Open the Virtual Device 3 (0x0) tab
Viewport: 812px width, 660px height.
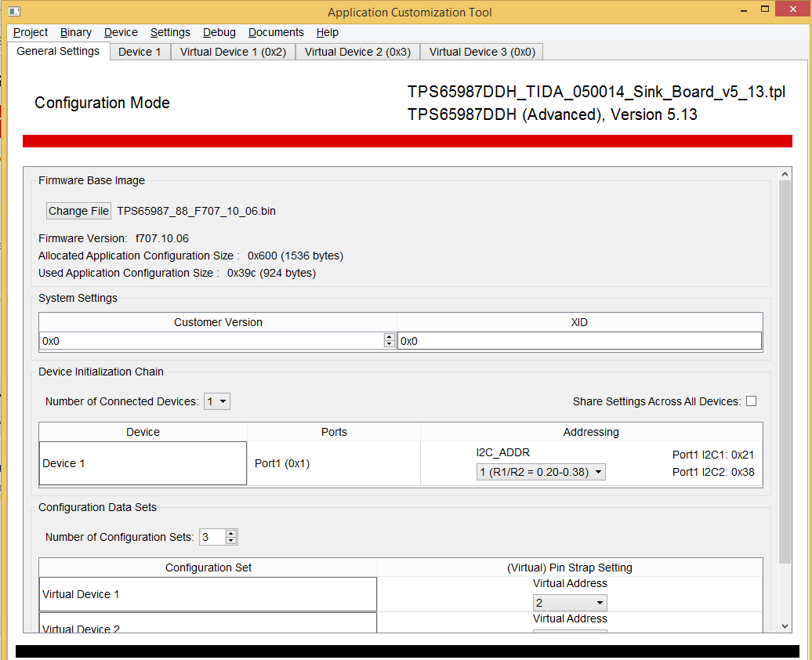click(x=482, y=52)
